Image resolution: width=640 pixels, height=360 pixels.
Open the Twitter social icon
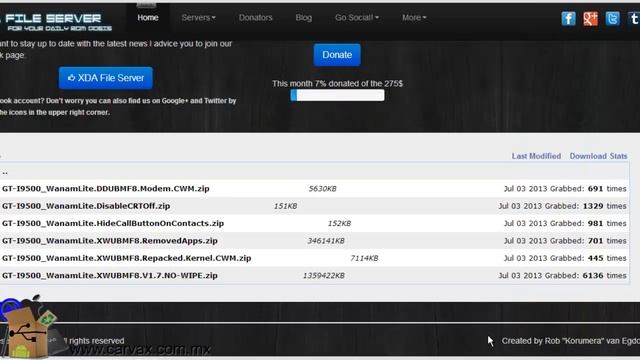612,18
